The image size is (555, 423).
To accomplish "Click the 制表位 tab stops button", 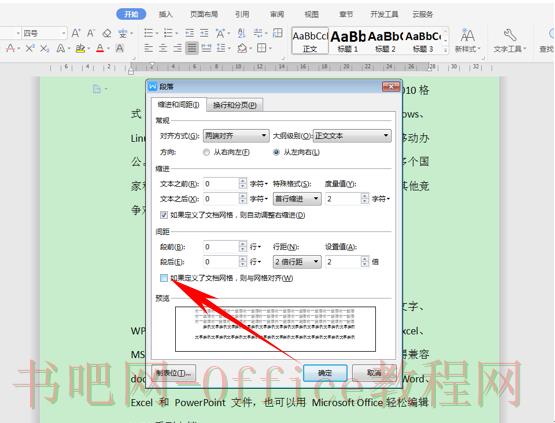I will (x=173, y=373).
